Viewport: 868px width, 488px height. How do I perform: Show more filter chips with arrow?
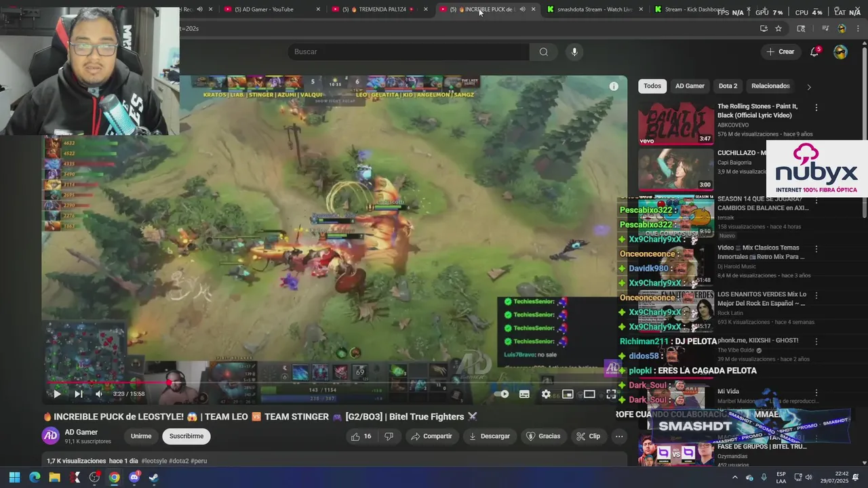[808, 87]
